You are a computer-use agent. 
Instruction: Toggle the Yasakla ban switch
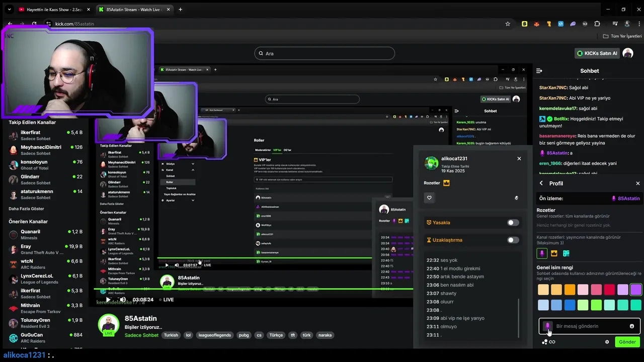coord(513,223)
